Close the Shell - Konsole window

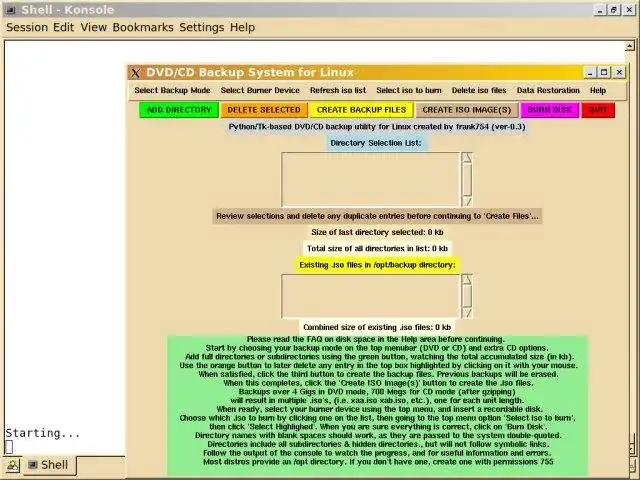click(x=629, y=10)
